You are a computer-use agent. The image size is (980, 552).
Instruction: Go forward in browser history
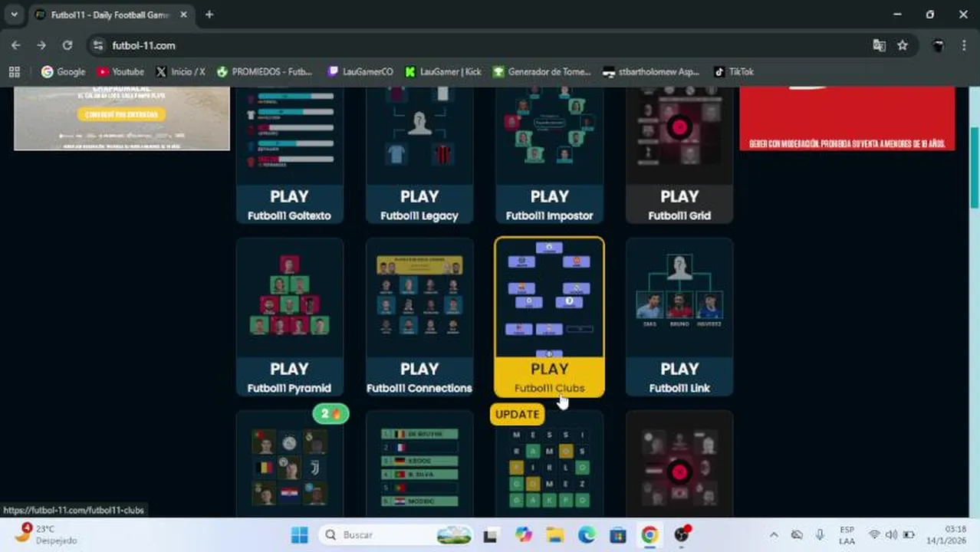(41, 45)
